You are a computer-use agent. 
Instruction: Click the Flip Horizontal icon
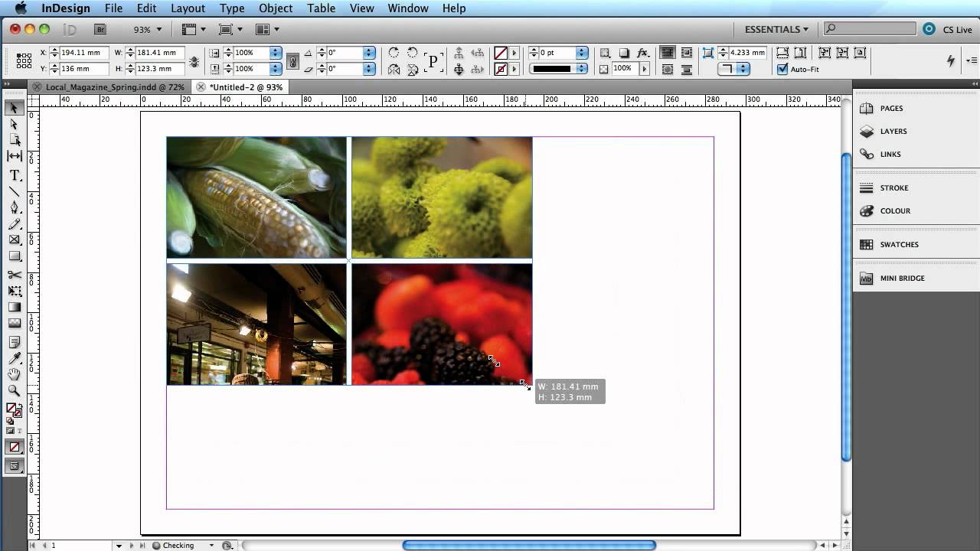click(394, 69)
